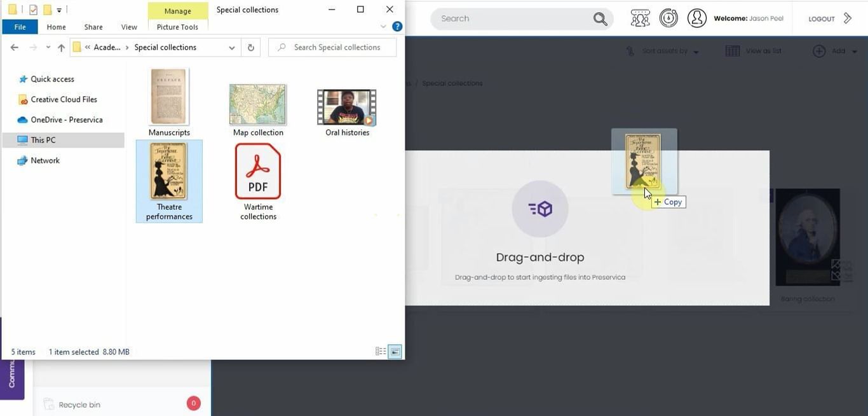Click the group/community icon in header
This screenshot has width=868, height=416.
click(x=640, y=18)
